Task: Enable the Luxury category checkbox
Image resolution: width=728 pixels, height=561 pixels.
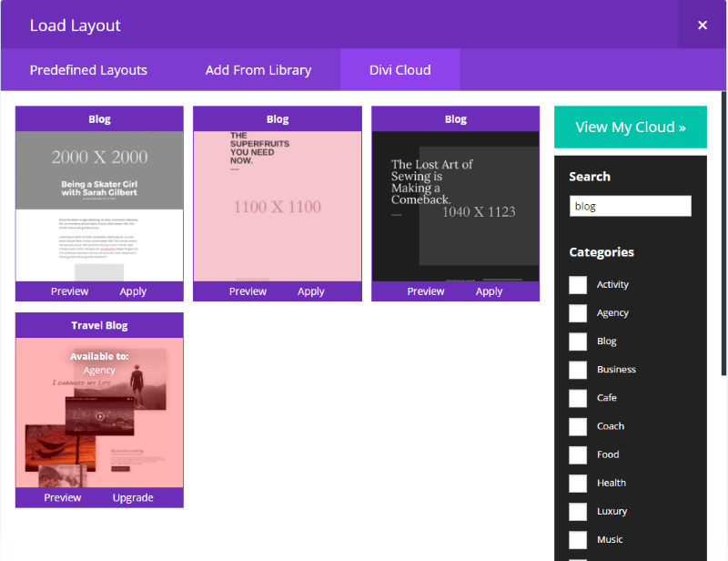Action: pos(578,512)
